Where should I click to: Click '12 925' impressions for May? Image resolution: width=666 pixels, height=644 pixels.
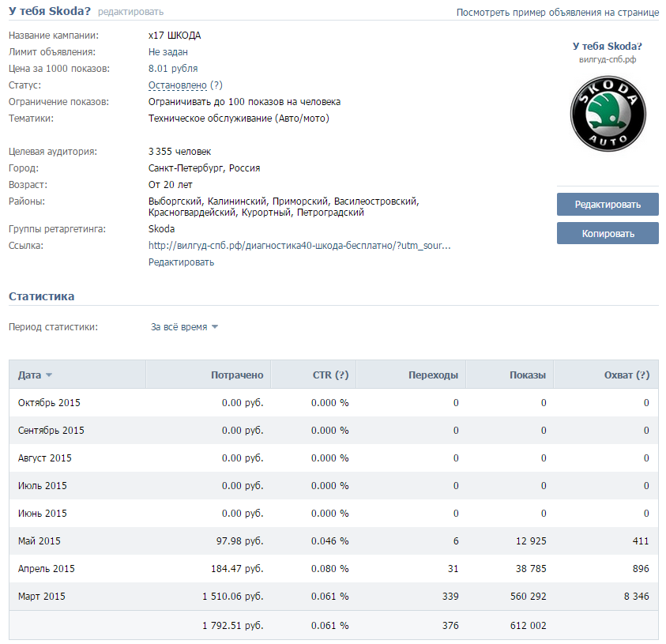[x=531, y=540]
